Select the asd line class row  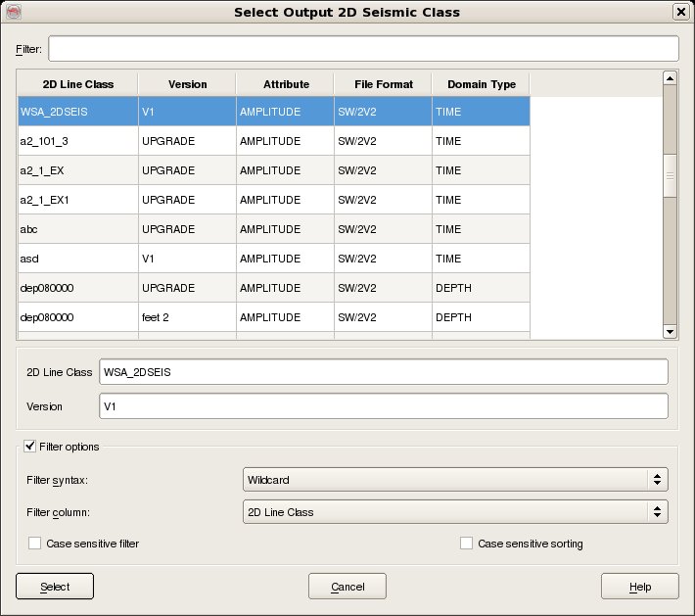[78, 259]
